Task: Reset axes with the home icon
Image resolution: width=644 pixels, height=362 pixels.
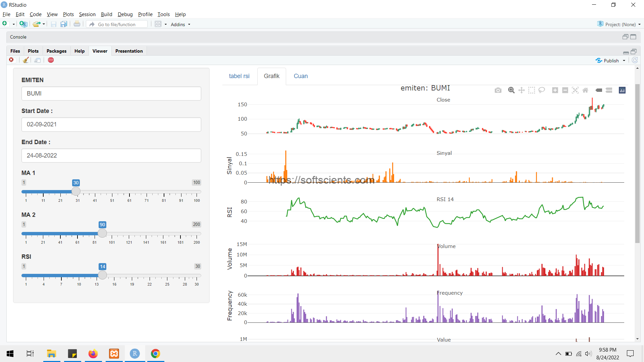Action: click(585, 90)
